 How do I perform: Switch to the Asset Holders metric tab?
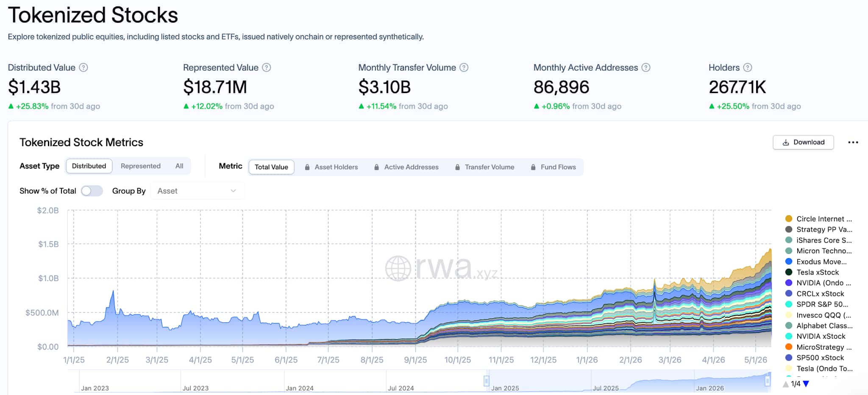pyautogui.click(x=331, y=167)
